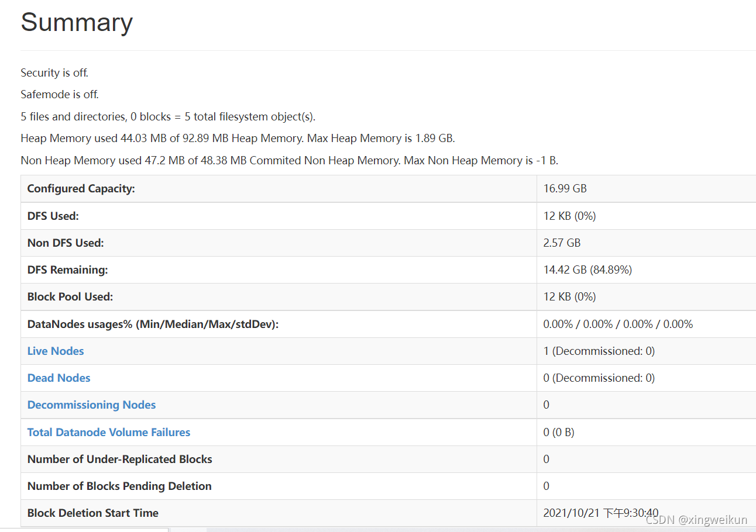Select the 'Safemode is off.' text
Viewport: 756px width, 532px height.
[60, 95]
